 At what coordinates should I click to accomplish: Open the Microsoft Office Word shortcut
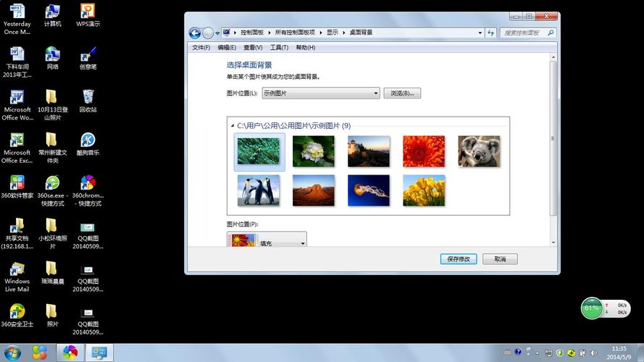tap(17, 105)
